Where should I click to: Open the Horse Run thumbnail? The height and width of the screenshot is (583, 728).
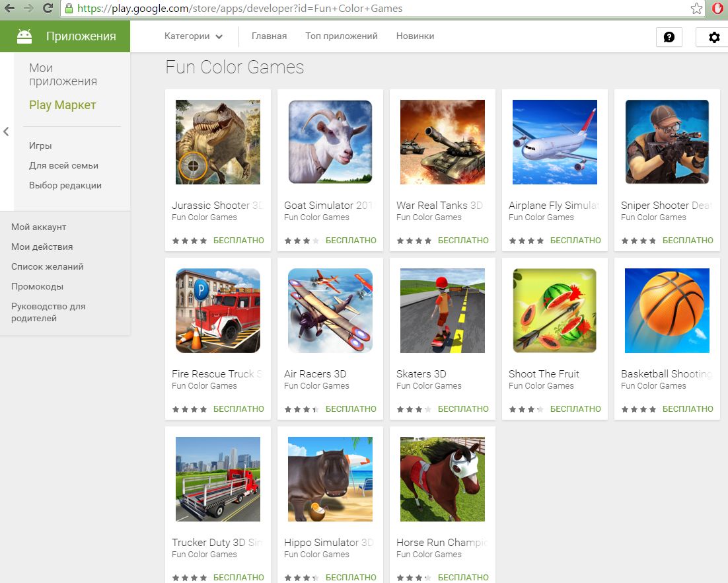point(443,479)
